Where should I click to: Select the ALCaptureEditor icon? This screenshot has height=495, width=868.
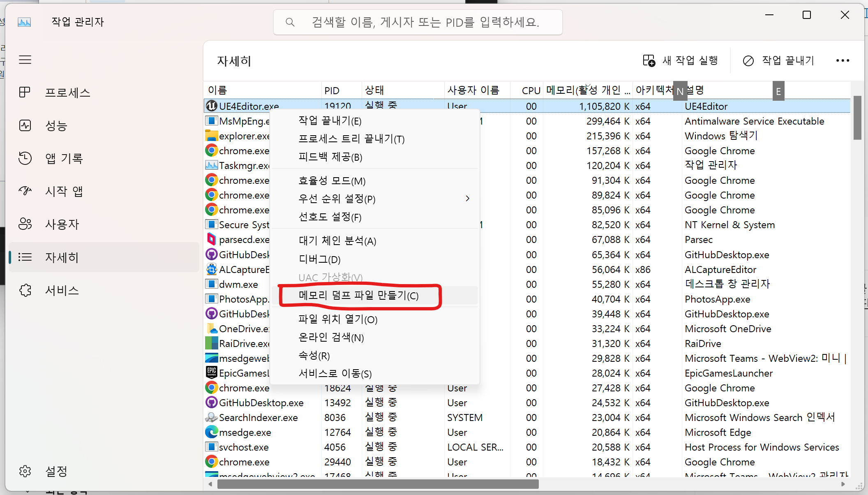(x=211, y=269)
